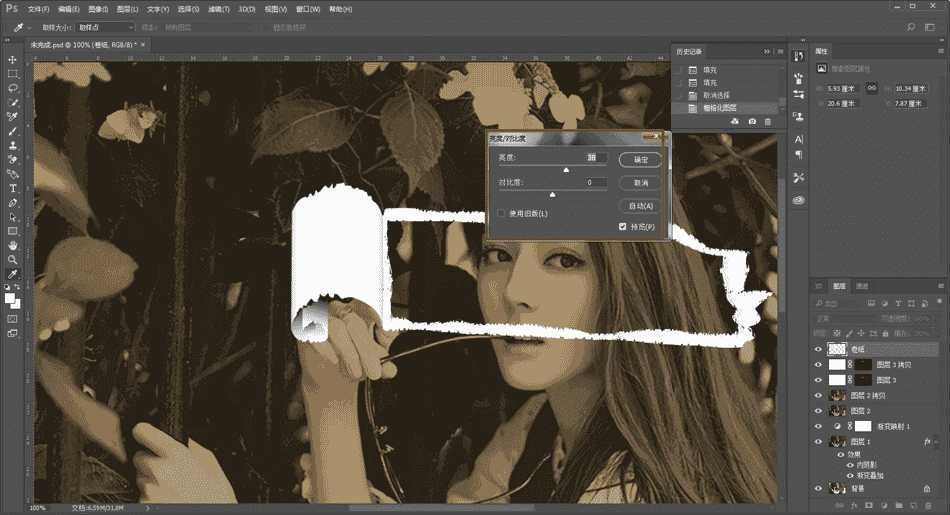Open the 取样大小 dropdown
This screenshot has width=950, height=515.
click(x=105, y=27)
